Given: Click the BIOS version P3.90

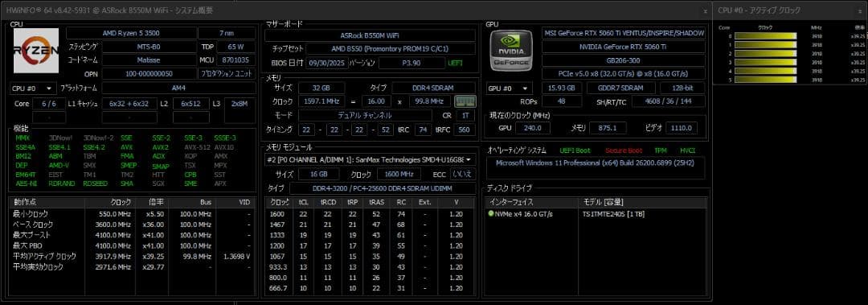Looking at the screenshot, I should 411,63.
